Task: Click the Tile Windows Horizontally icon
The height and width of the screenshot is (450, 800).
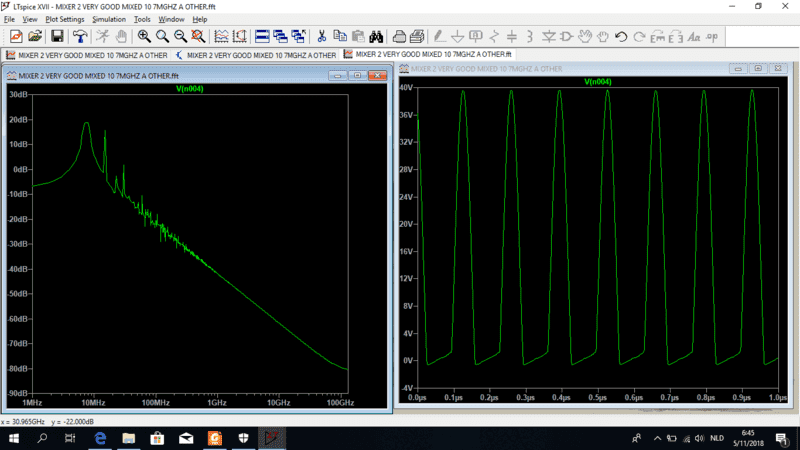Action: click(262, 36)
